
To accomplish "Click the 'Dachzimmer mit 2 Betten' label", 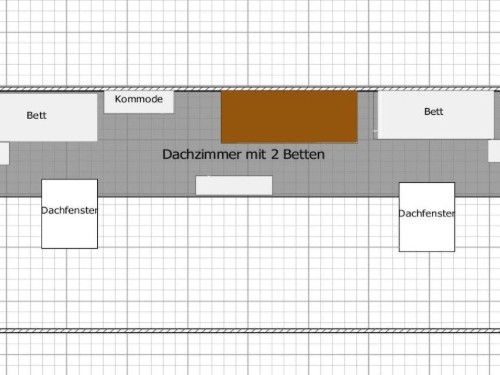I will [243, 154].
